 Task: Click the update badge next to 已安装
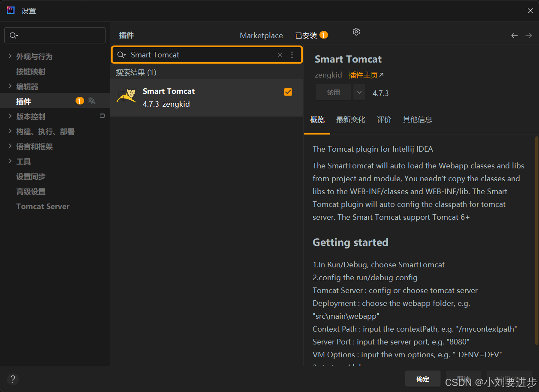324,35
